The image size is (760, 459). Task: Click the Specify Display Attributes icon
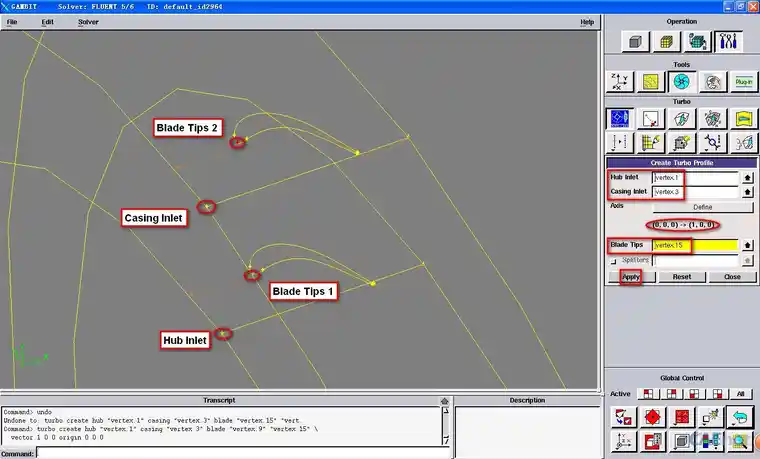click(x=652, y=441)
